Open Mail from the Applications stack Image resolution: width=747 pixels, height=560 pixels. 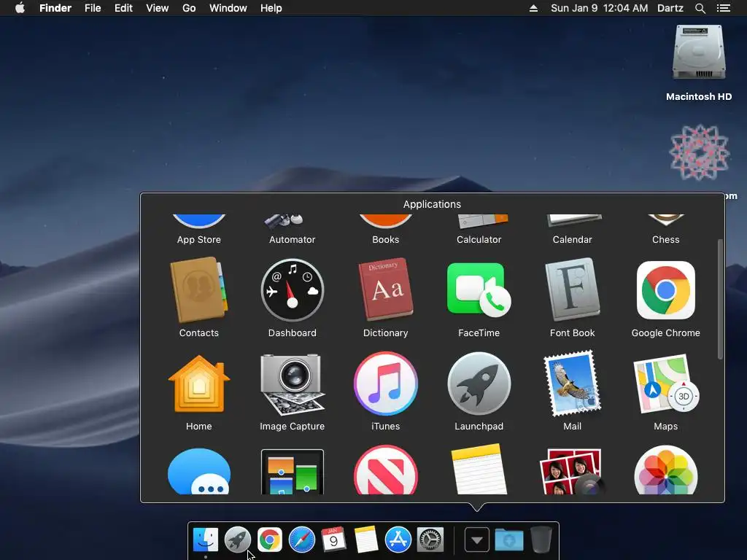click(572, 384)
